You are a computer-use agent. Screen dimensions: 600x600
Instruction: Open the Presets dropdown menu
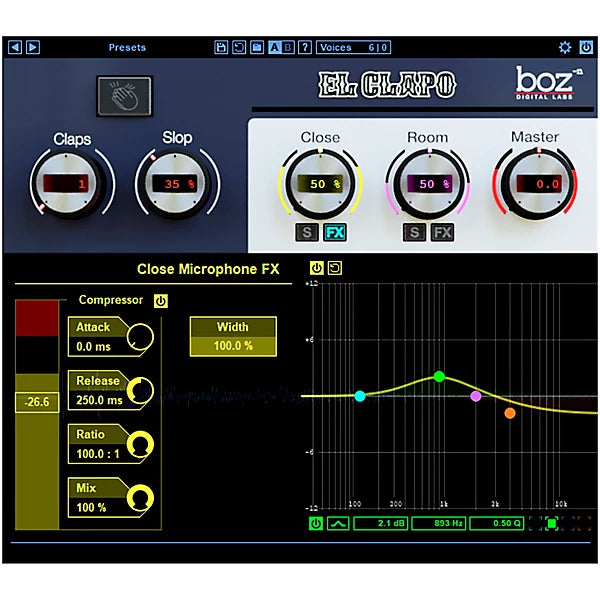pos(127,47)
